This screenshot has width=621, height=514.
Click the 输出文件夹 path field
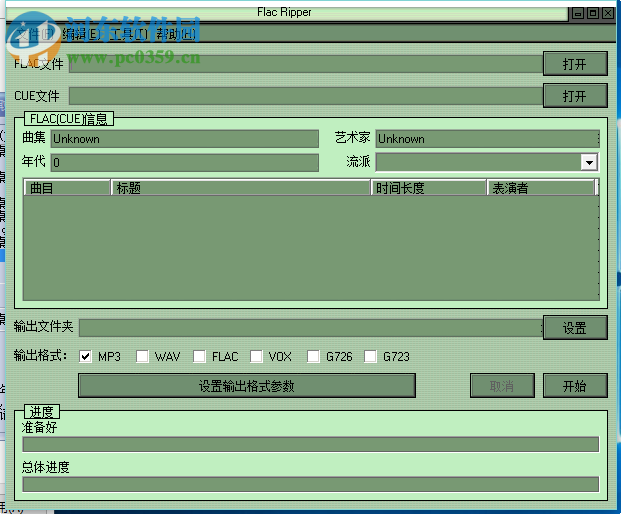pyautogui.click(x=311, y=327)
